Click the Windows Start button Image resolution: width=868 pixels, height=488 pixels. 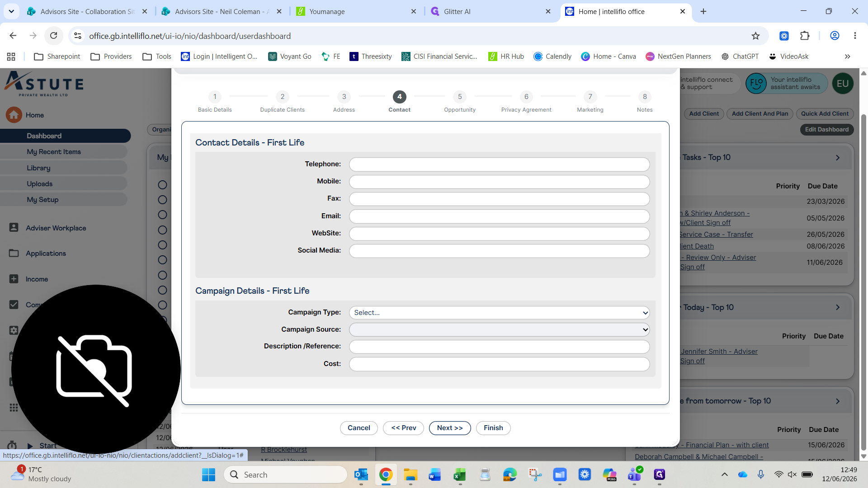point(208,474)
